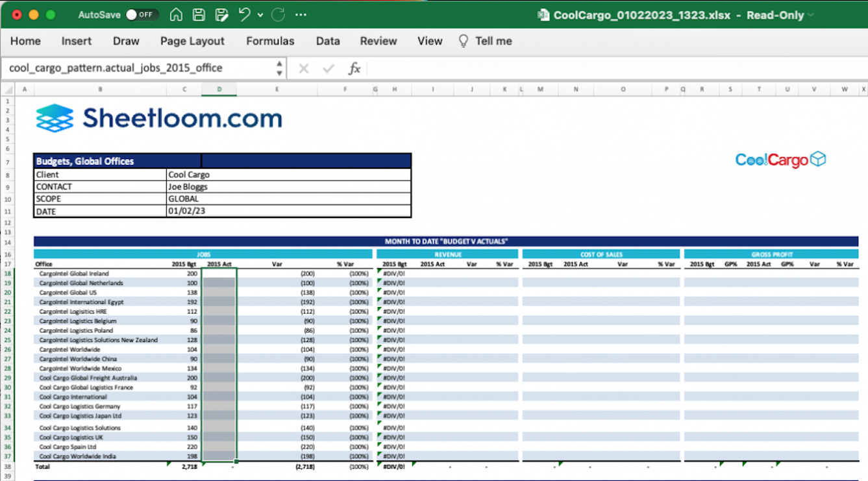Image resolution: width=868 pixels, height=481 pixels.
Task: Click the Home icon in title bar
Action: 175,15
